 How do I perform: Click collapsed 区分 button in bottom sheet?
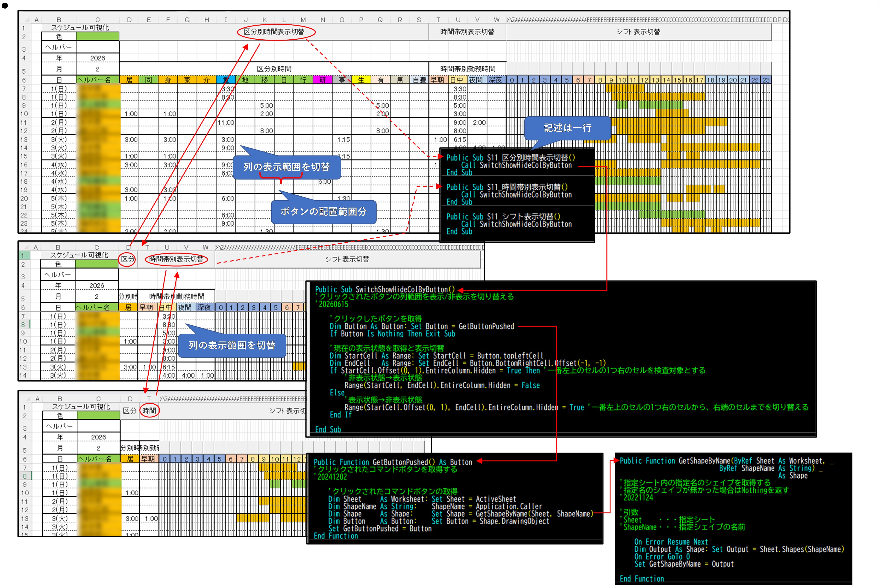tap(130, 411)
